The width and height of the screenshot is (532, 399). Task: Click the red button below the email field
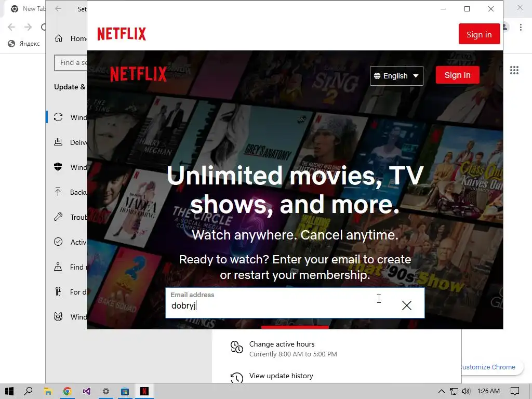[x=295, y=327]
